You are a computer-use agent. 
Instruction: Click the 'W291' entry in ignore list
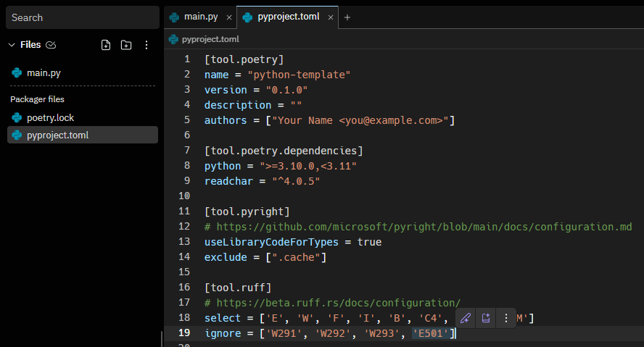point(284,333)
